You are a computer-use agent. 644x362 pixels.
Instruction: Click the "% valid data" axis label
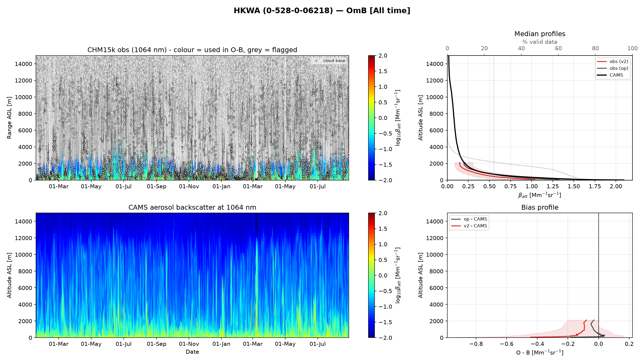tap(540, 42)
